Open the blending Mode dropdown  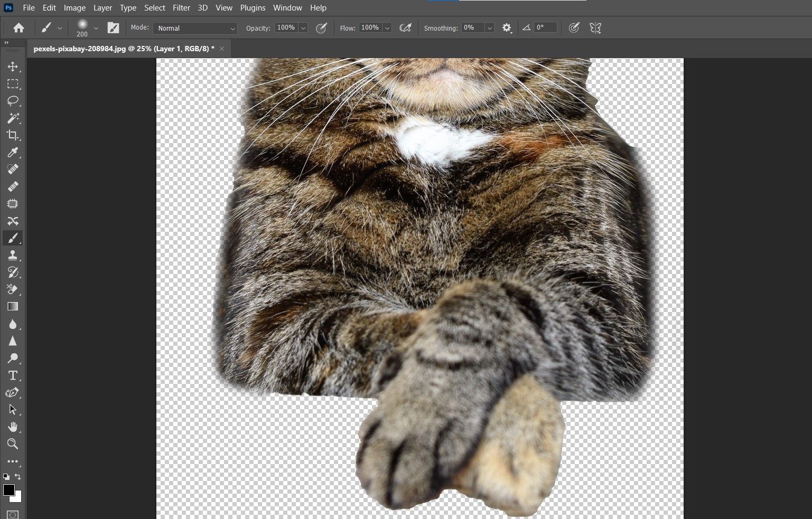[195, 28]
